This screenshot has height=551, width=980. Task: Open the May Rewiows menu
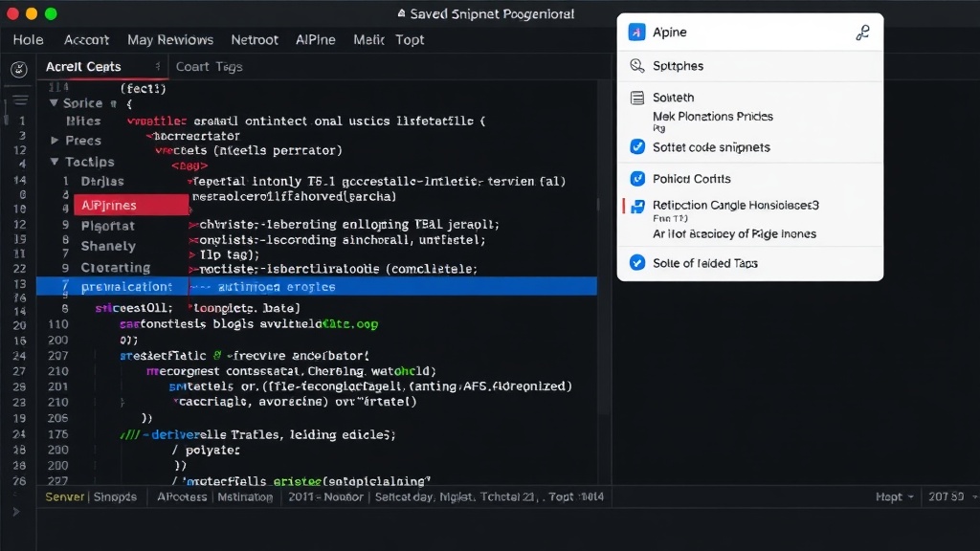[x=170, y=39]
